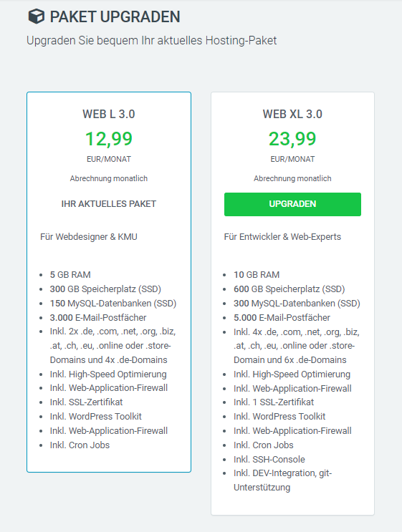This screenshot has height=532, width=402.
Task: Click the IHR AKTUELLES PAKET label
Action: pyautogui.click(x=109, y=204)
